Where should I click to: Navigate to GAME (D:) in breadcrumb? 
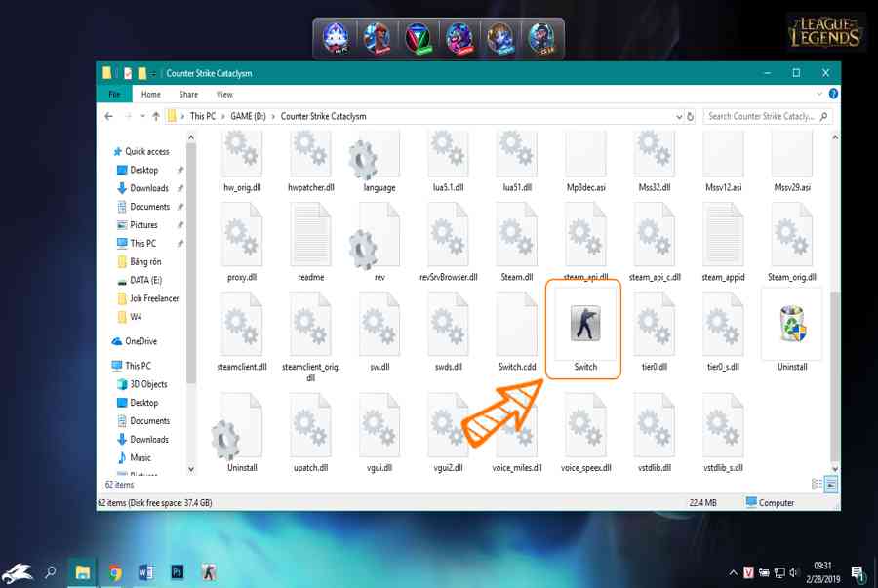click(248, 116)
